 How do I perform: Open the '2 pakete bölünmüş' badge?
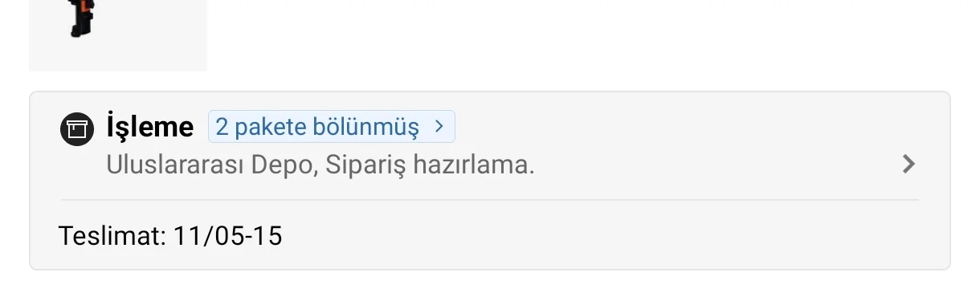pyautogui.click(x=331, y=127)
